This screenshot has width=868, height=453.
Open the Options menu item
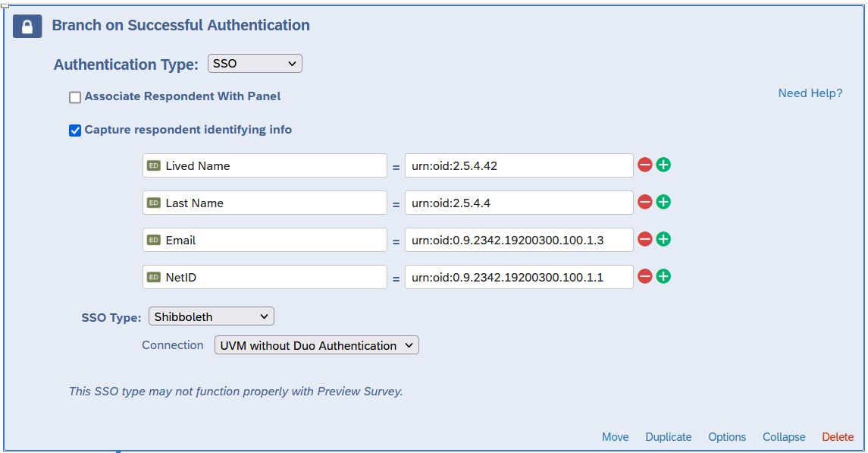point(727,437)
